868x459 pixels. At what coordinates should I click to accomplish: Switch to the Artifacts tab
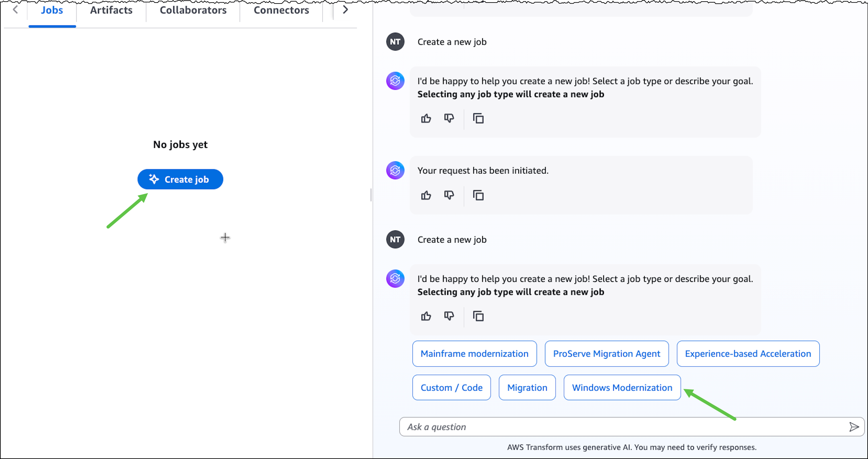pos(111,10)
